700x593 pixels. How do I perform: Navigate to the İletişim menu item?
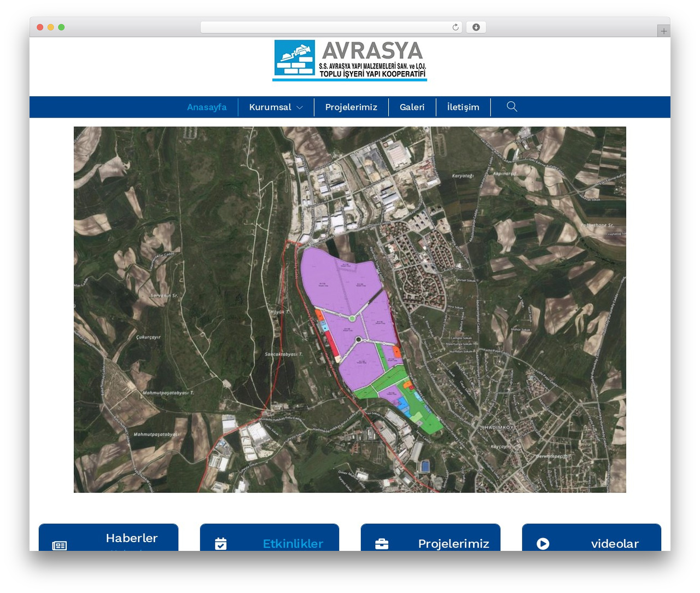tap(463, 107)
